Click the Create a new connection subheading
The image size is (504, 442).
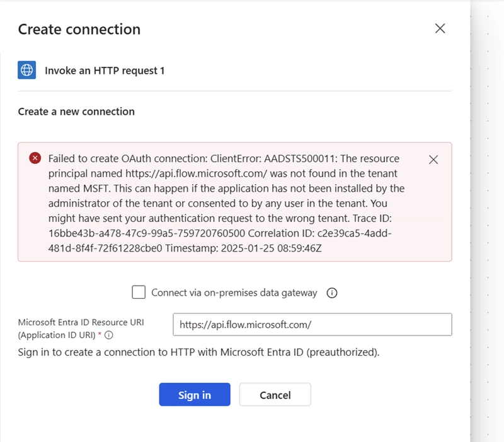click(76, 112)
